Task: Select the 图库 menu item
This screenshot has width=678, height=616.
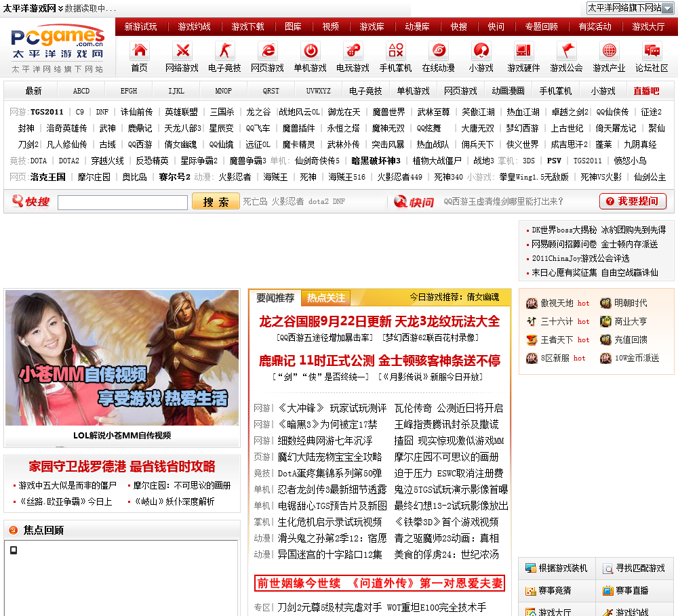Action: click(293, 27)
